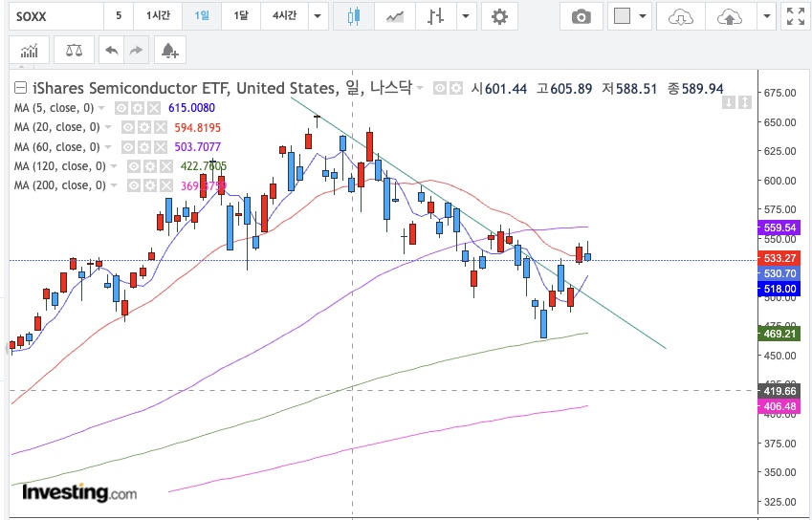Select the 4시간 interval

(x=284, y=16)
